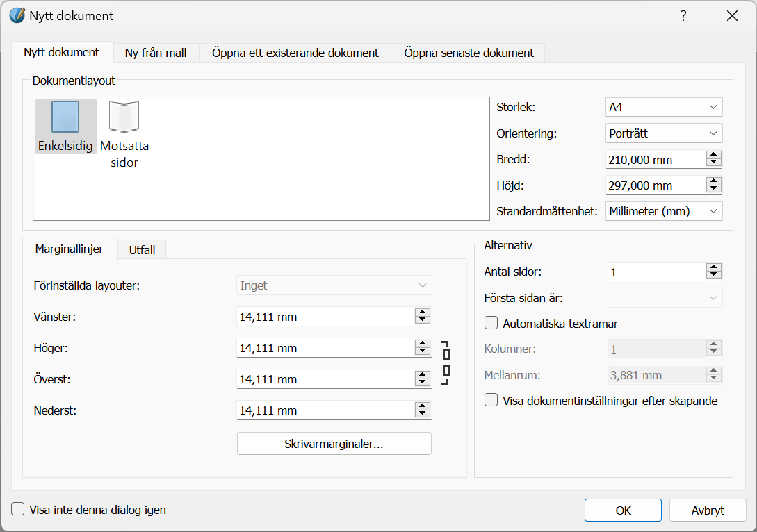This screenshot has width=757, height=532.
Task: Open the Utfall tab
Action: pyautogui.click(x=142, y=250)
